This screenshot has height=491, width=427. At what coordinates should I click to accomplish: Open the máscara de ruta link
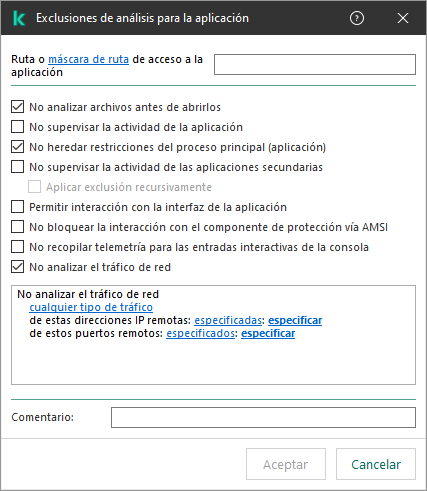(x=88, y=59)
